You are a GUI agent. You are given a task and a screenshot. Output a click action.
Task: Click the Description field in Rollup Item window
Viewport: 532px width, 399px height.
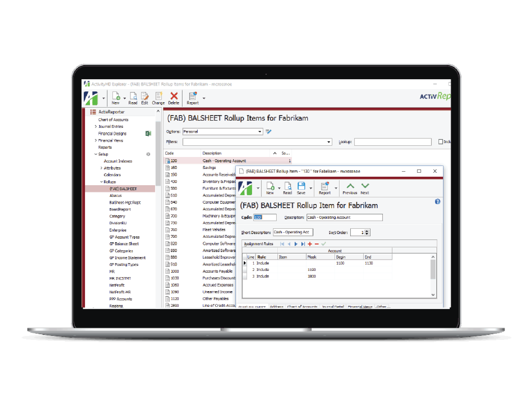pos(345,217)
